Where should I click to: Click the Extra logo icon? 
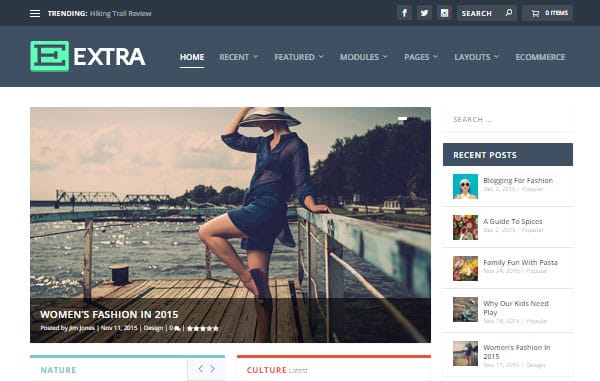coord(50,56)
